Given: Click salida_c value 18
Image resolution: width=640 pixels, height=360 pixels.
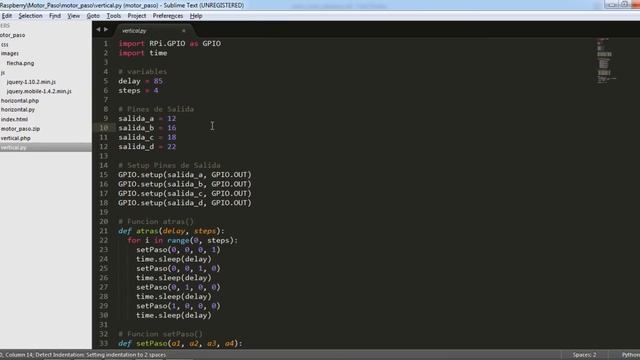Looking at the screenshot, I should click(171, 138).
